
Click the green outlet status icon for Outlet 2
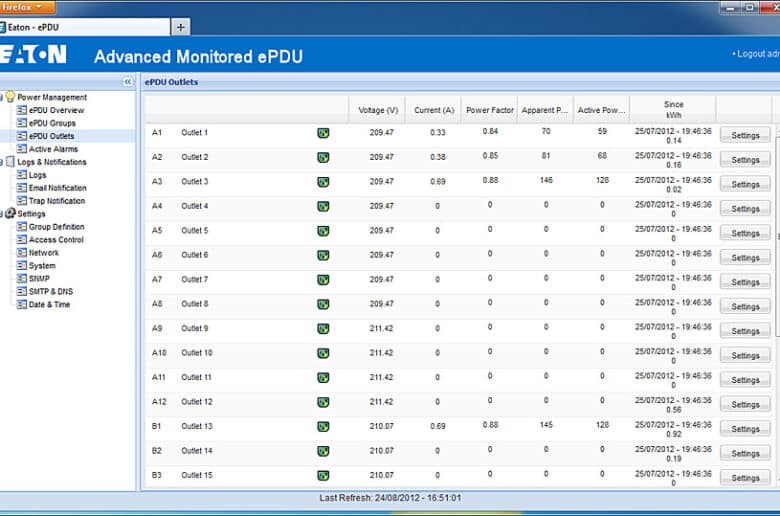click(x=323, y=157)
